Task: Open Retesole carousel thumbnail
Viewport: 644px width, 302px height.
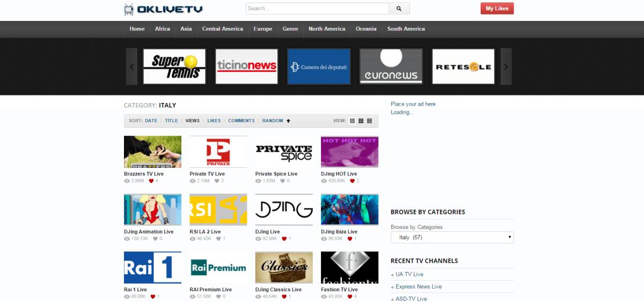Action: point(463,67)
